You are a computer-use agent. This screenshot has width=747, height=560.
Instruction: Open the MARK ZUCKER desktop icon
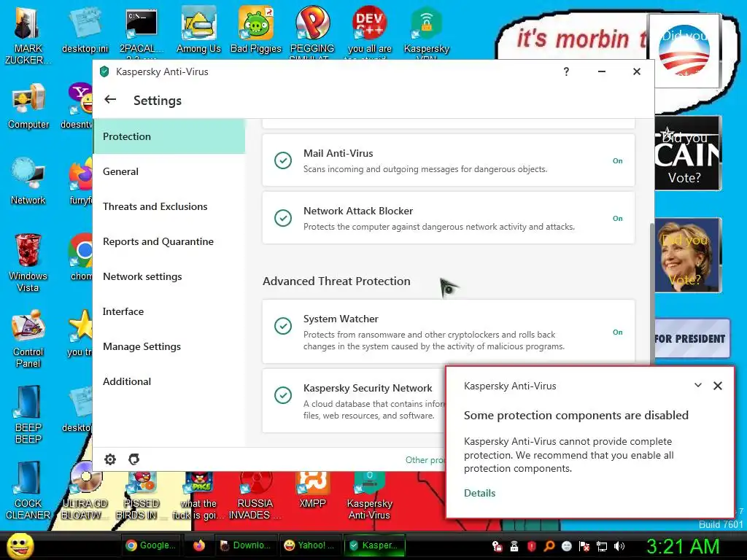pyautogui.click(x=27, y=35)
